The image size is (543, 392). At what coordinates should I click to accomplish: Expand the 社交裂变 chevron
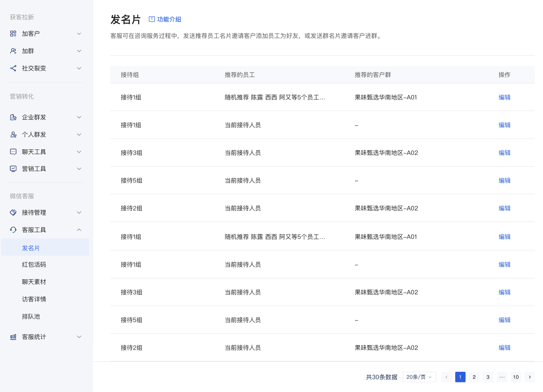79,68
